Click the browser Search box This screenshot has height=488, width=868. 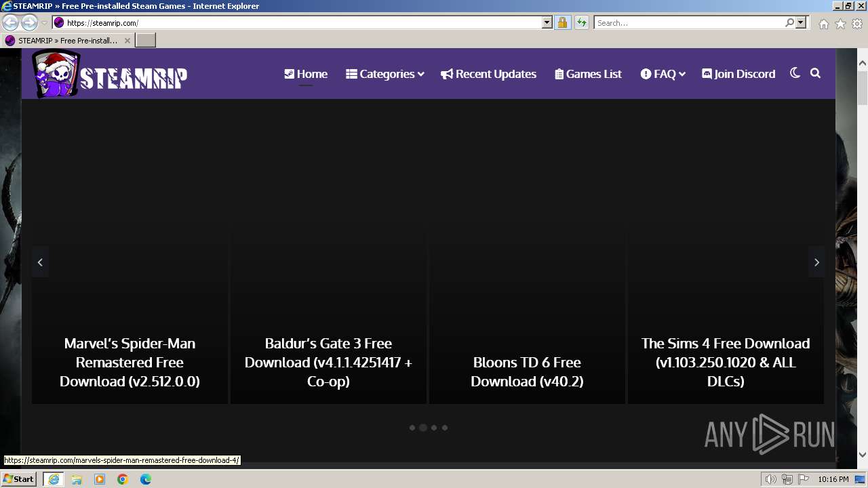pyautogui.click(x=689, y=23)
